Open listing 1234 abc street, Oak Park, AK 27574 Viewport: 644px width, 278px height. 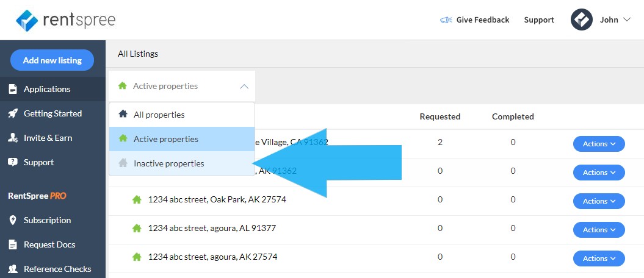tap(217, 200)
